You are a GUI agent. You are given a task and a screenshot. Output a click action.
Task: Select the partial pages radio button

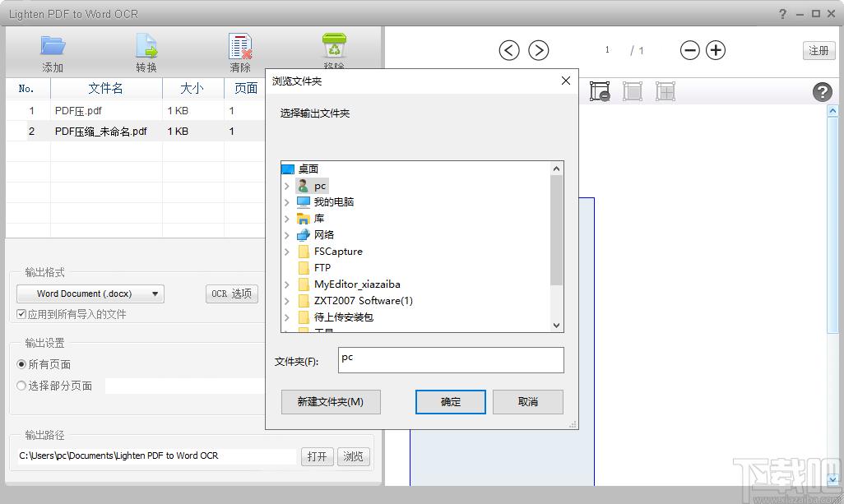(x=21, y=385)
